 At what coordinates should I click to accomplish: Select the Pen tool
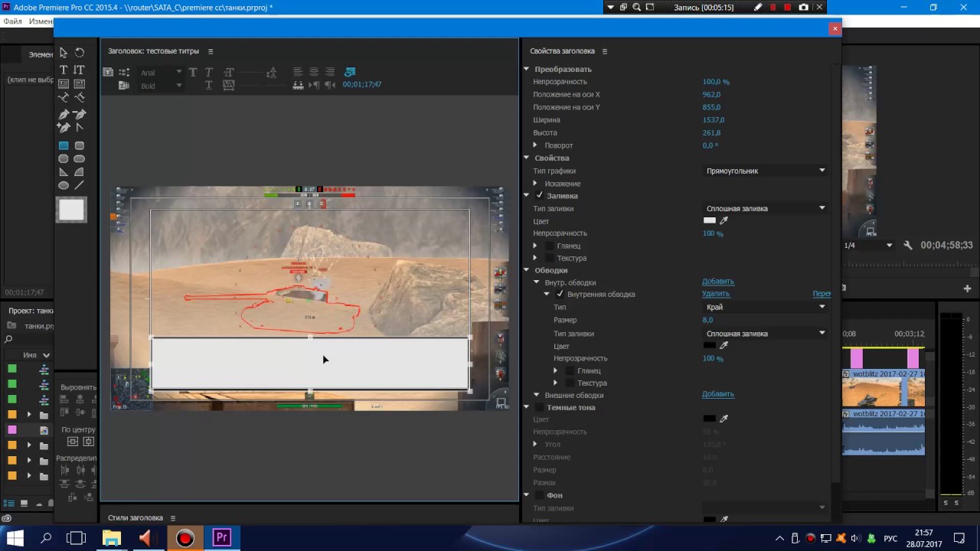point(64,115)
